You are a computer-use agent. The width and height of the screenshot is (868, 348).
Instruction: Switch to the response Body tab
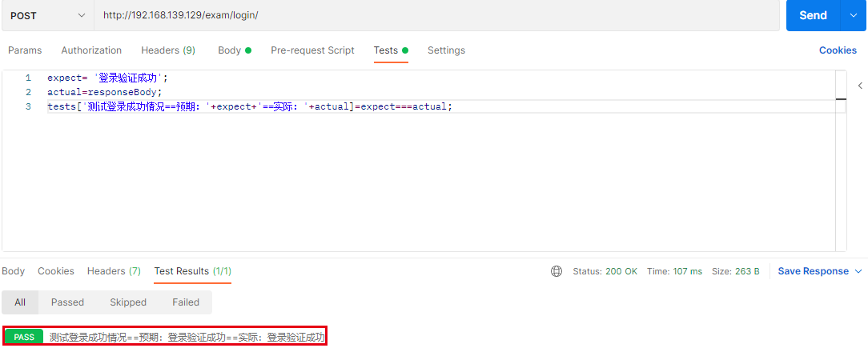(x=14, y=271)
